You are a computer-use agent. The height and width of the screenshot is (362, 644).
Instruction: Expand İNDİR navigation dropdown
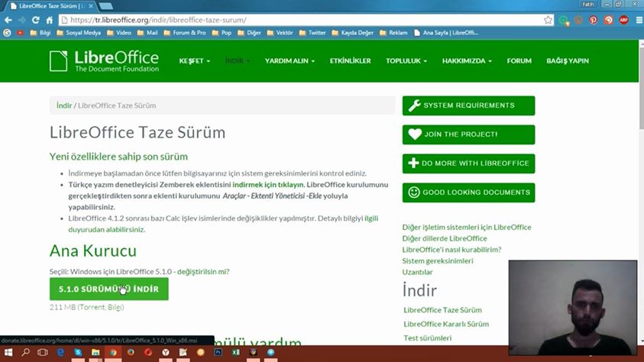pyautogui.click(x=238, y=61)
